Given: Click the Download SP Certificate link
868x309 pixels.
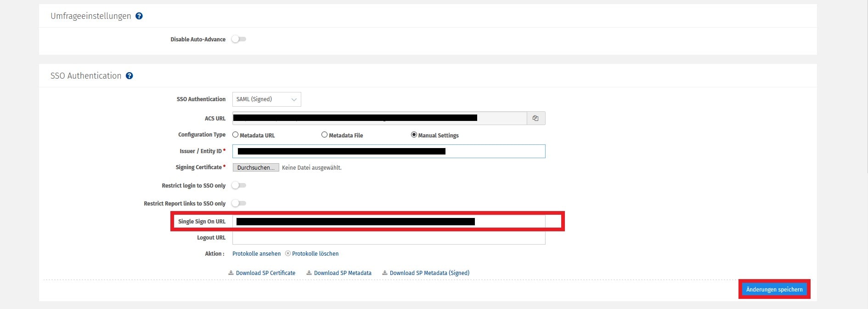Looking at the screenshot, I should (x=265, y=273).
